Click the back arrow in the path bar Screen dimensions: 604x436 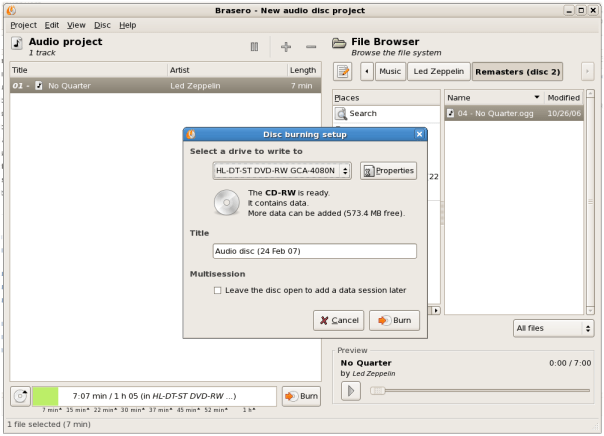367,71
